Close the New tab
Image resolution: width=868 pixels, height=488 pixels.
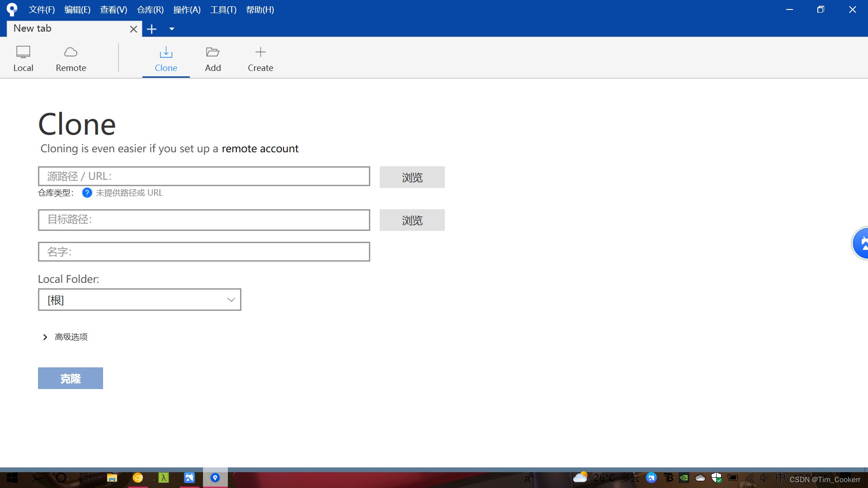133,29
